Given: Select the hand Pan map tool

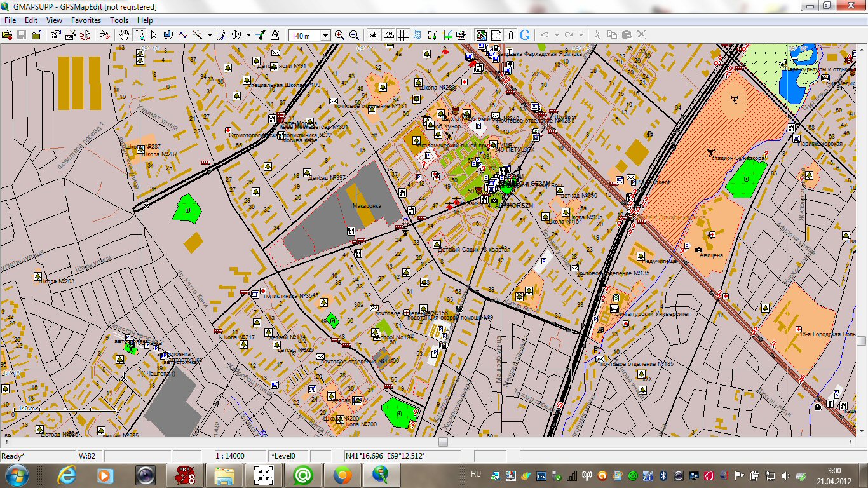Looking at the screenshot, I should tap(125, 35).
